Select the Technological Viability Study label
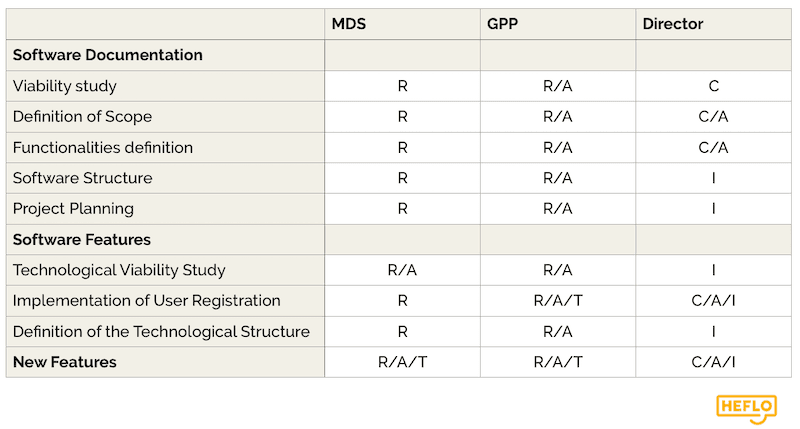 [119, 270]
